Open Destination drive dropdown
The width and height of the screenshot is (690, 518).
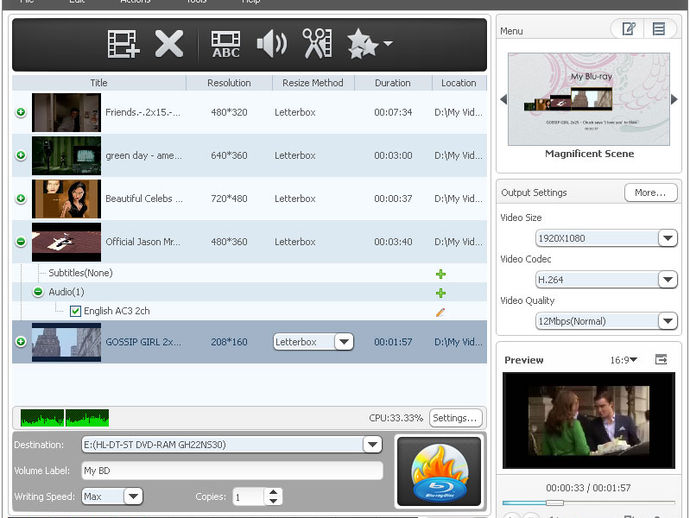tap(372, 445)
